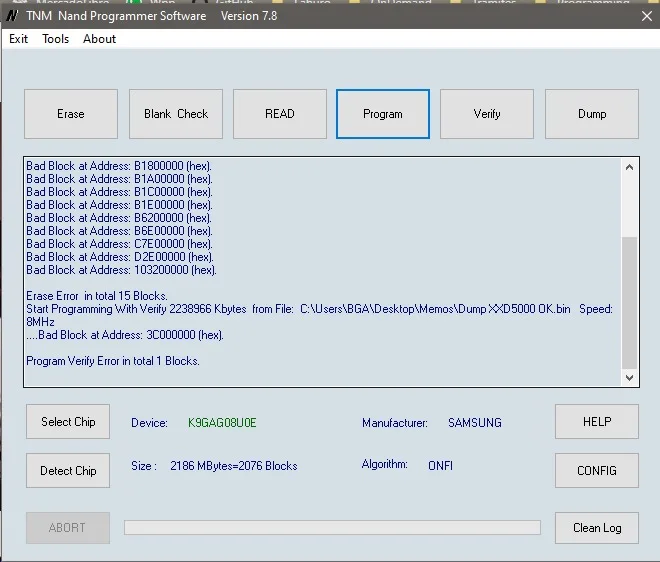
Task: Click Detect Chip button
Action: point(68,471)
